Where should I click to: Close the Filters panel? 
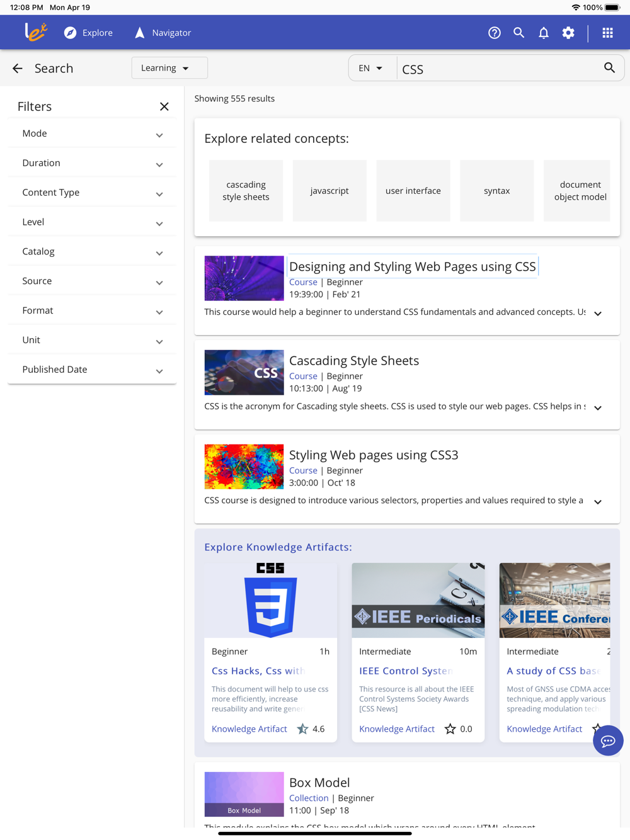click(164, 106)
